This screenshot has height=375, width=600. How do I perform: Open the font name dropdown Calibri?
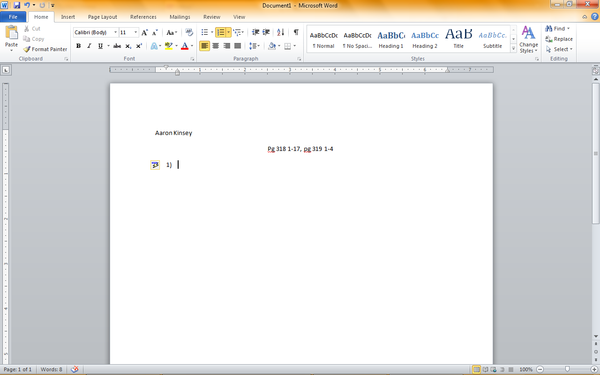point(115,33)
